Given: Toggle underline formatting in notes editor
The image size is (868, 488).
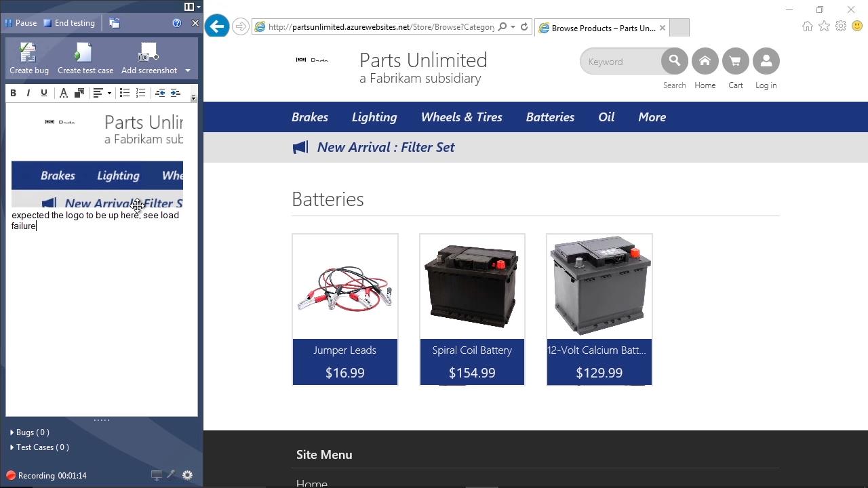Looking at the screenshot, I should [x=44, y=93].
